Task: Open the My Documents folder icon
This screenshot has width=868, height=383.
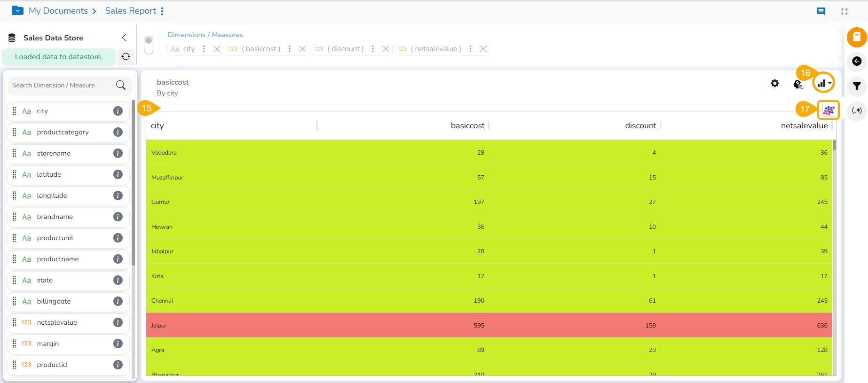Action: (17, 10)
